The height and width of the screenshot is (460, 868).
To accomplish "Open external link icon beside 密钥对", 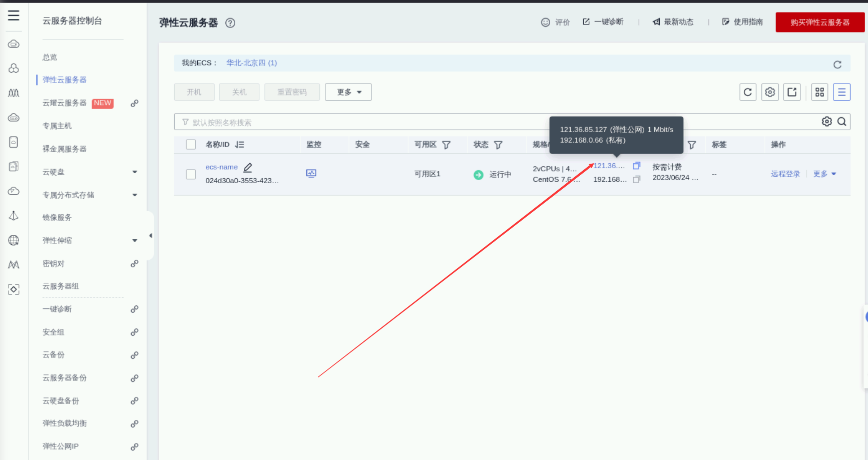I will 135,264.
